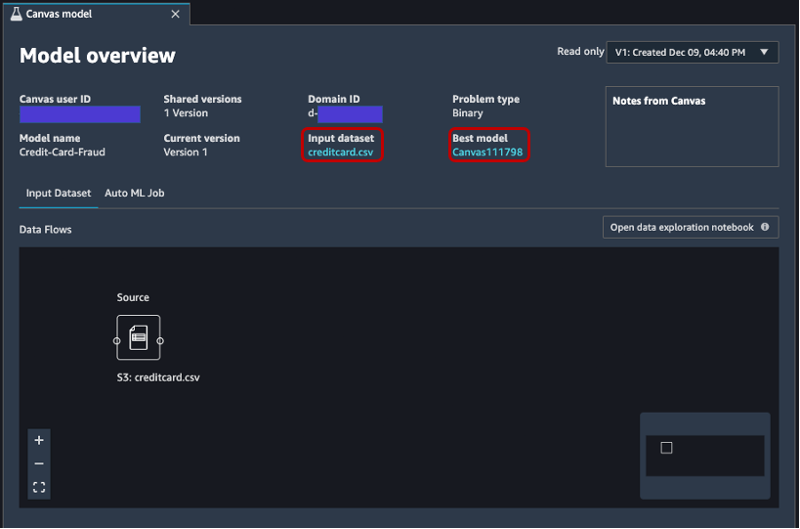Click the 'Model overview' heading
This screenshot has height=529, width=800.
click(x=97, y=55)
